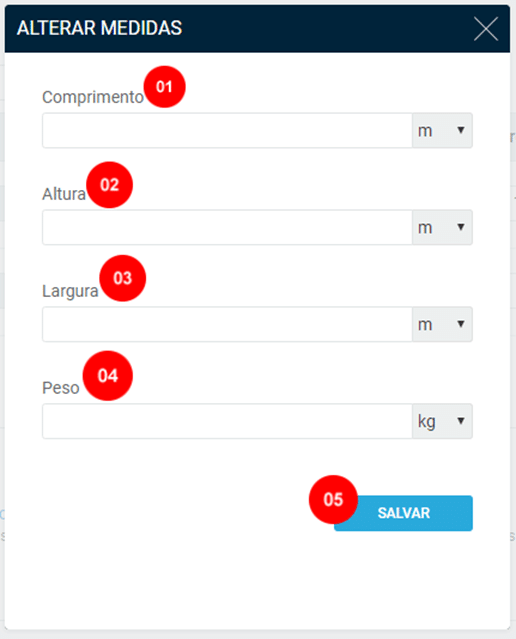
Task: Focus the Largura input field
Action: (227, 324)
